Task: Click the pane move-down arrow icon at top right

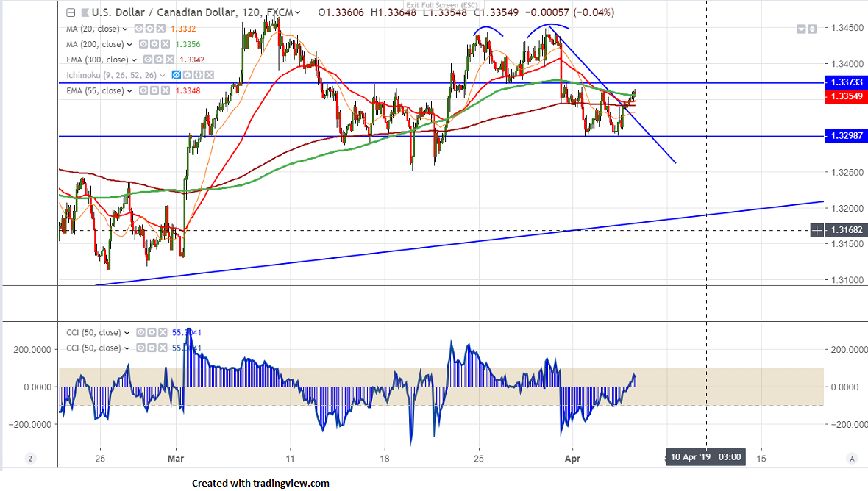Action: coord(801,29)
